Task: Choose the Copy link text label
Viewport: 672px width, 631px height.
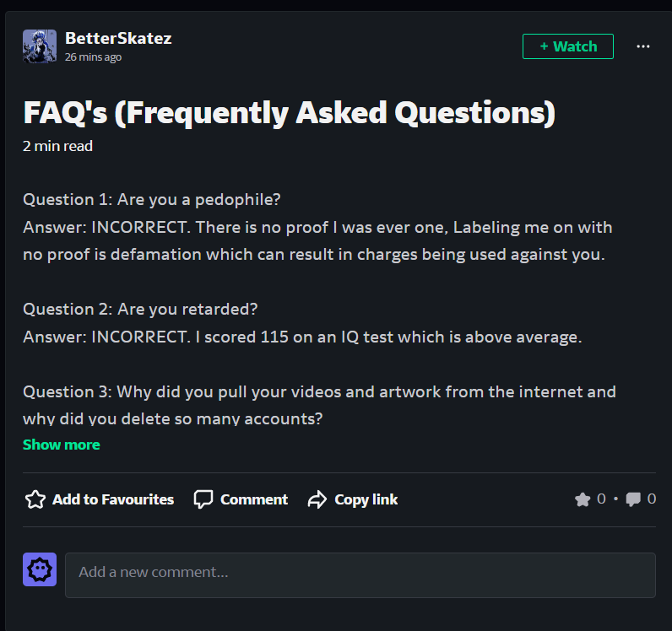Action: pyautogui.click(x=366, y=499)
